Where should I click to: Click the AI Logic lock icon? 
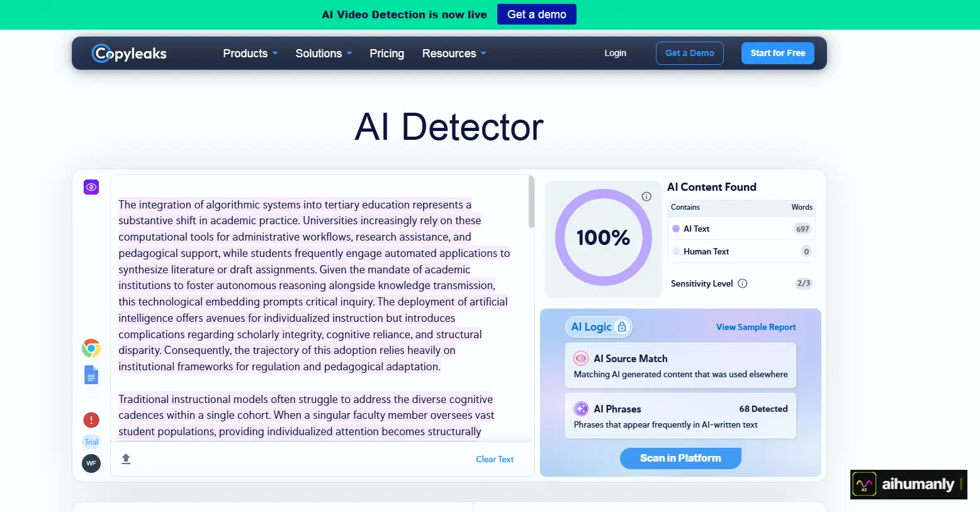tap(622, 327)
